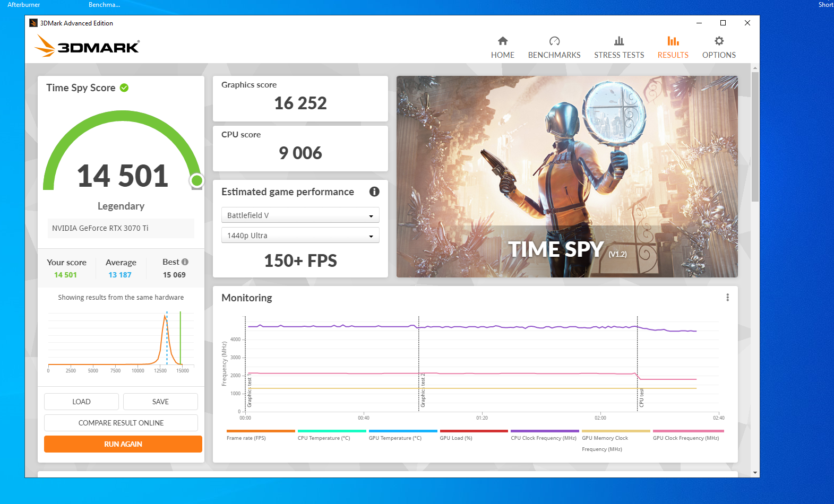Screen dimensions: 834x504
Task: Switch to the STRESS TESTS tab
Action: (619, 55)
